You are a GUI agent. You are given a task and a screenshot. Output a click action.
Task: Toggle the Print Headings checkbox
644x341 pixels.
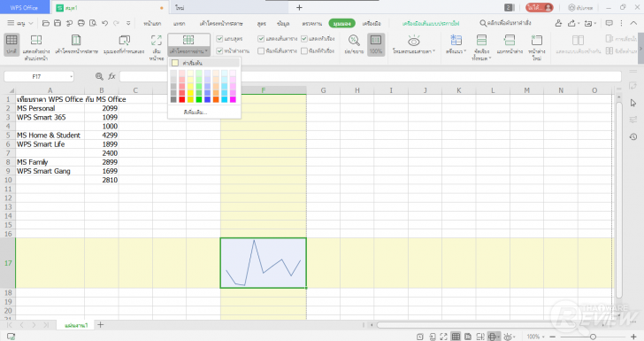click(x=304, y=51)
